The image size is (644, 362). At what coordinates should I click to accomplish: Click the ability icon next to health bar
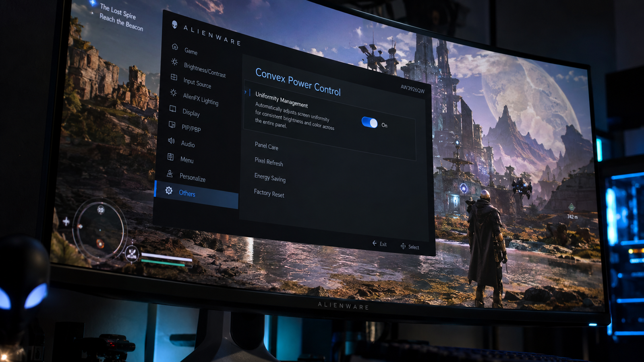tap(131, 253)
